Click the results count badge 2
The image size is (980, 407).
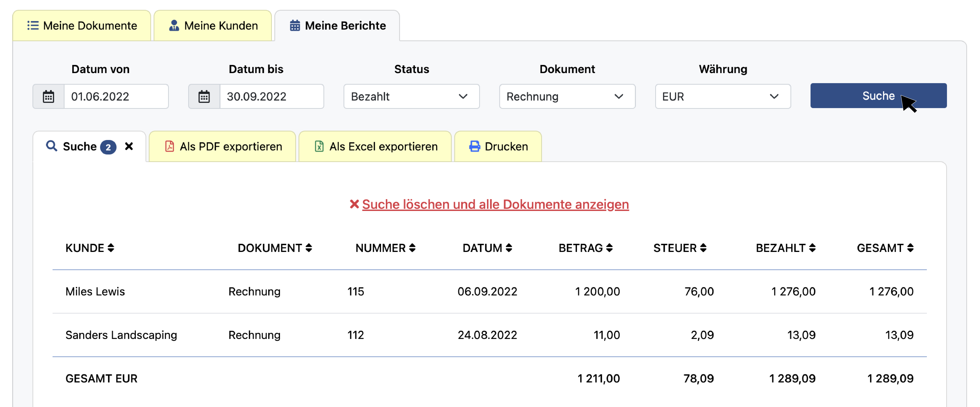[108, 147]
